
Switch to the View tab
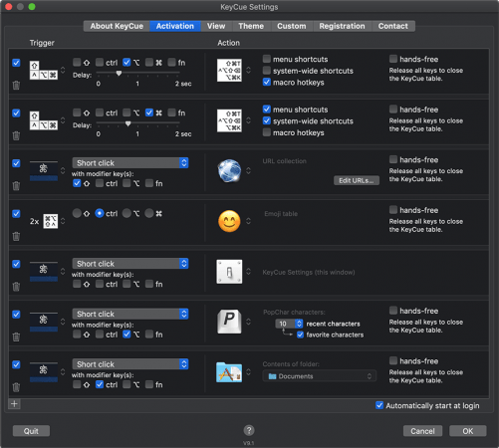(x=216, y=26)
